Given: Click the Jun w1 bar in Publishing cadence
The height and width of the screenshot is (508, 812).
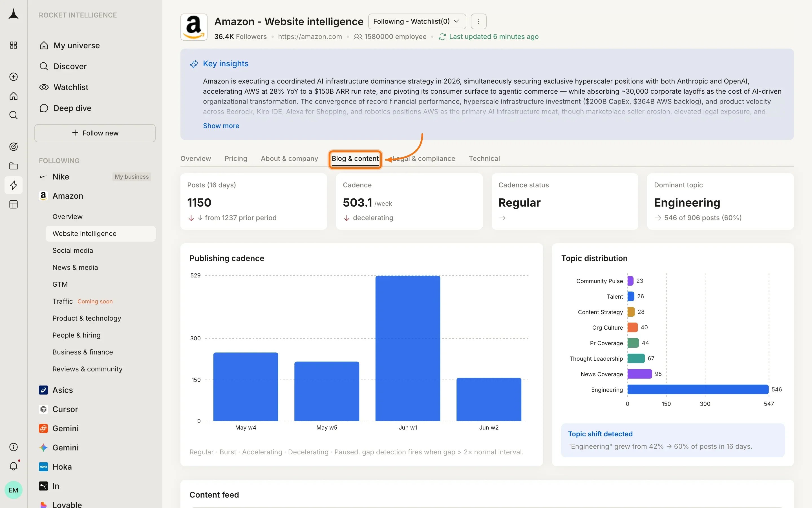Looking at the screenshot, I should pos(408,349).
